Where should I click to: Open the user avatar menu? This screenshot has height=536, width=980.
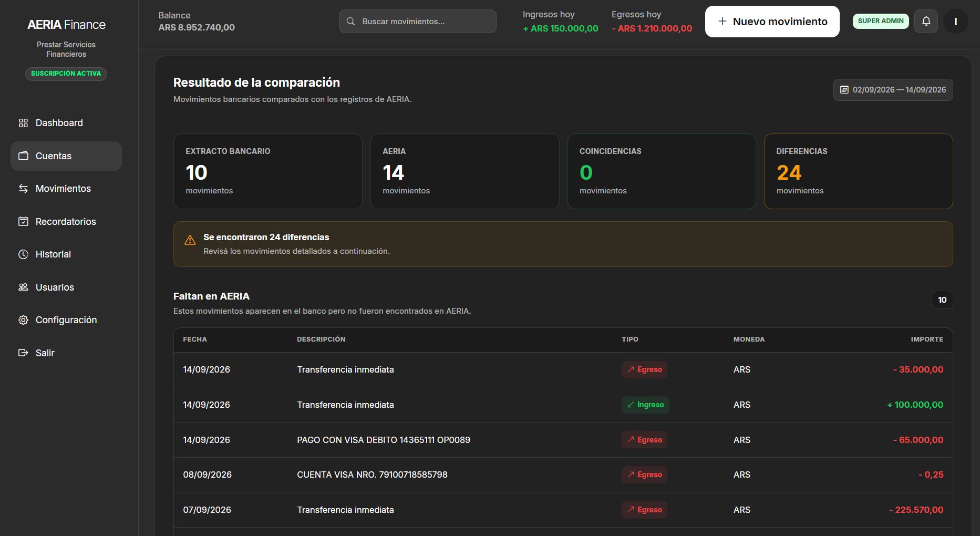(x=955, y=22)
